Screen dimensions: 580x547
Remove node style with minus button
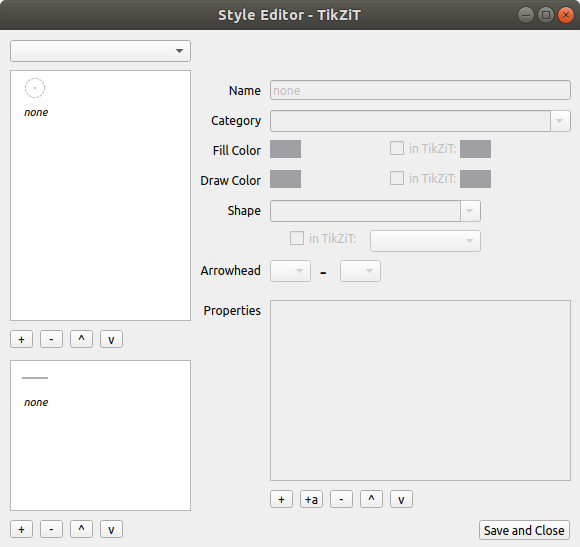51,339
